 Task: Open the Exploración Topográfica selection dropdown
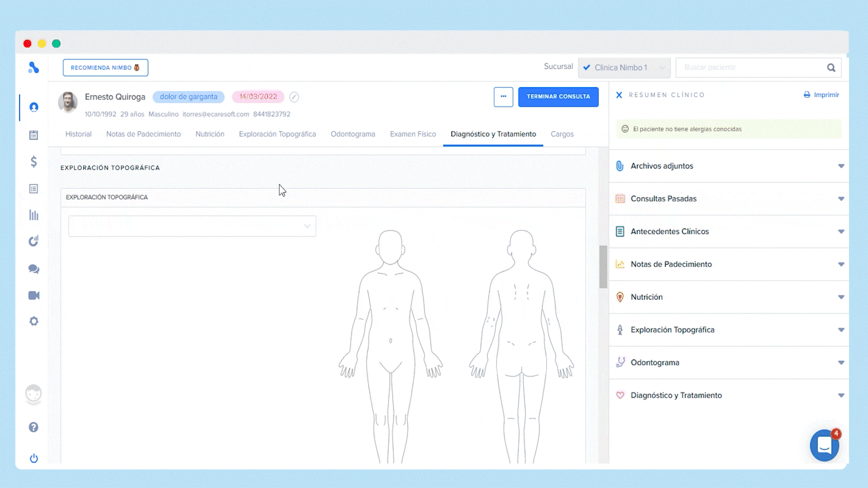click(192, 226)
